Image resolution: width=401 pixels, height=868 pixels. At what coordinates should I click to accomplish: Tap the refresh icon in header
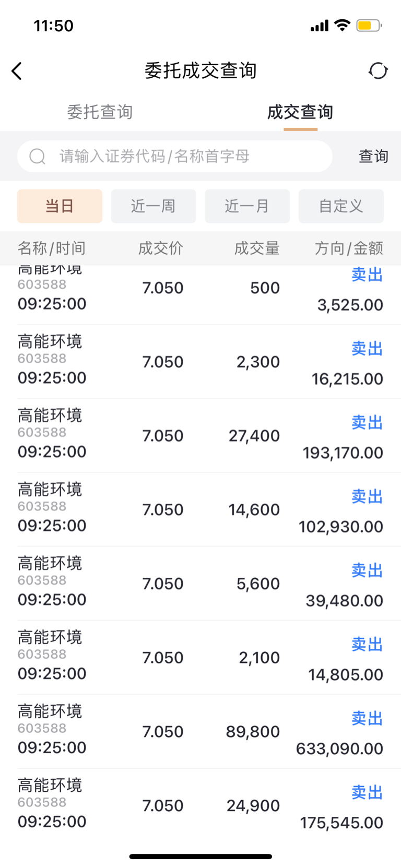378,71
